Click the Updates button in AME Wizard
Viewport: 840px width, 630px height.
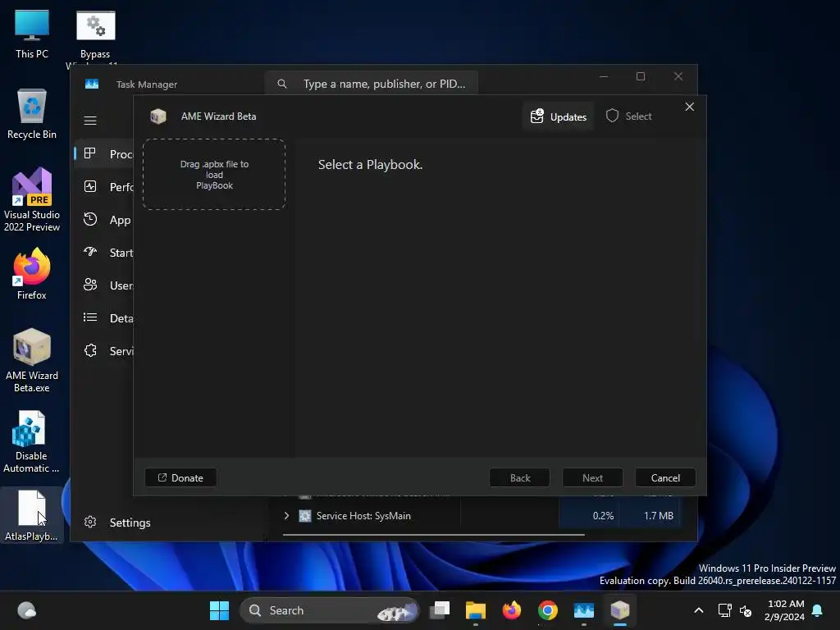[x=558, y=116]
